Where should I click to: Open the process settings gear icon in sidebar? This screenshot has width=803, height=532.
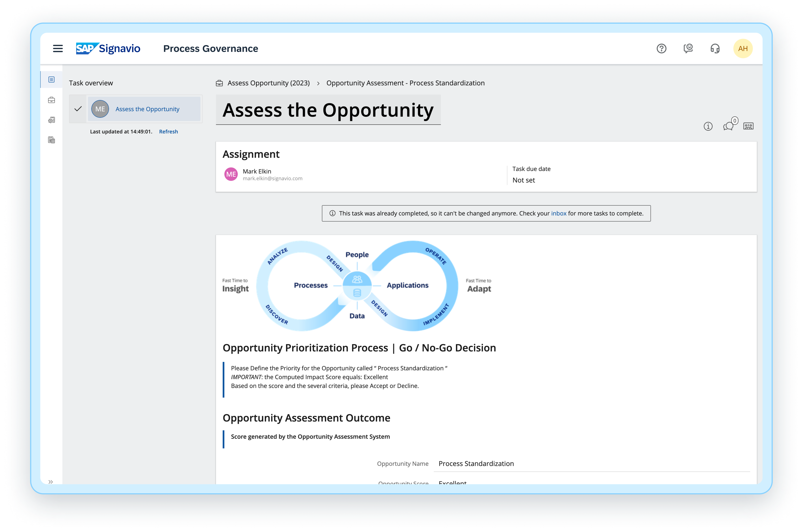(x=52, y=119)
